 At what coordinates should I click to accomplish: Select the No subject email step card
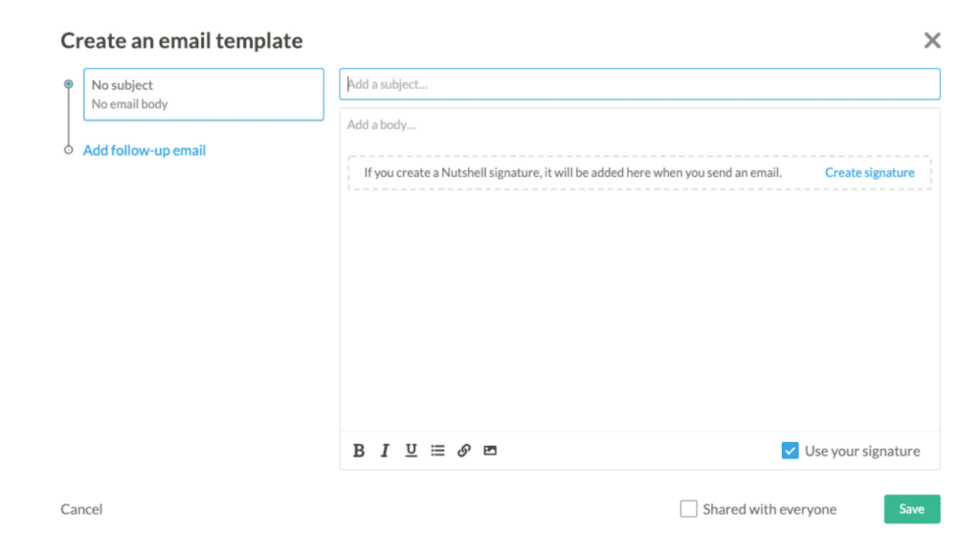[203, 94]
